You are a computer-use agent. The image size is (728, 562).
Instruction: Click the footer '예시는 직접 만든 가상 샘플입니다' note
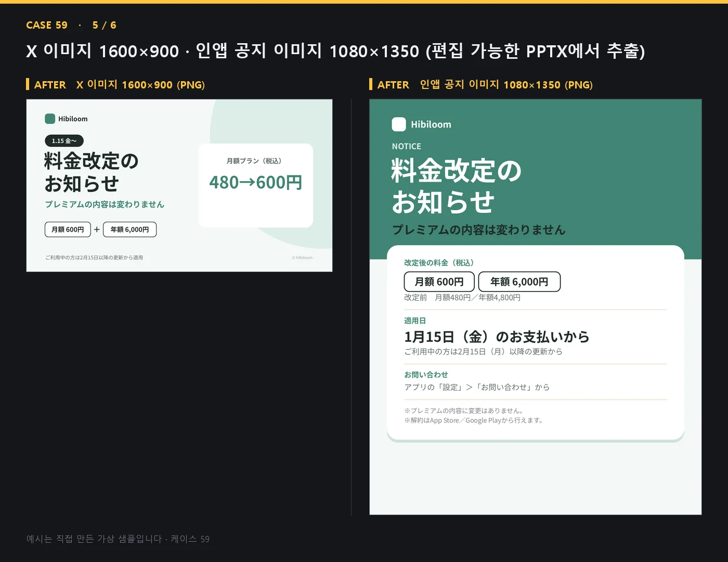click(118, 539)
